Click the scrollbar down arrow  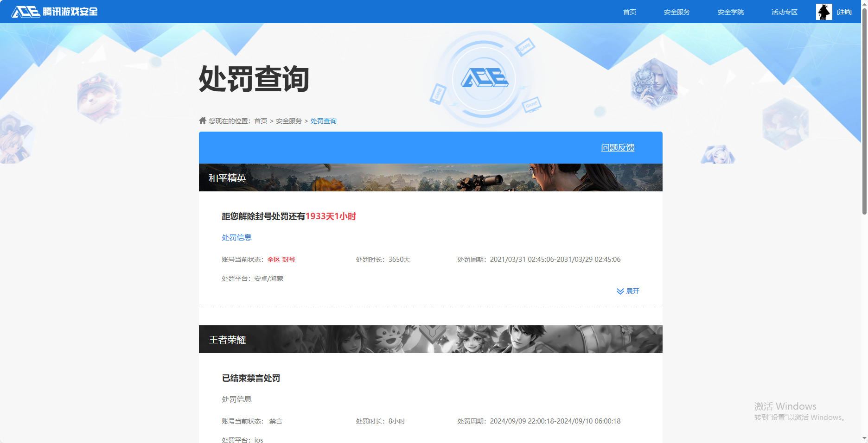(x=864, y=438)
